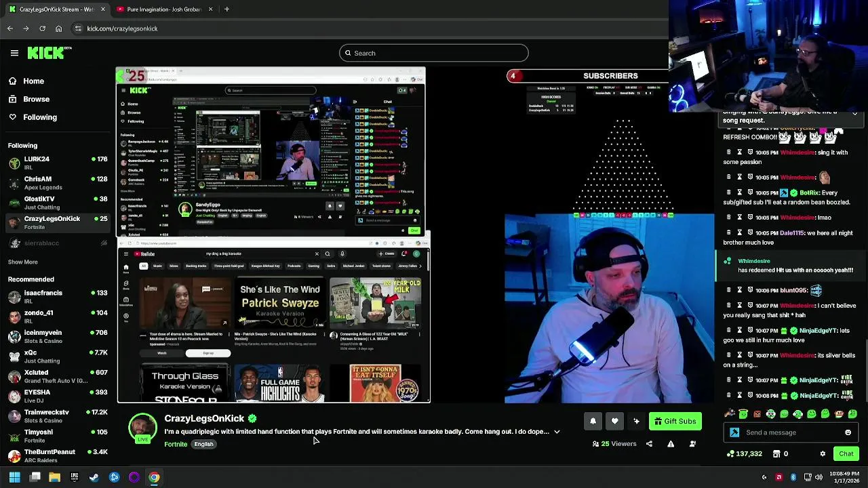Click the CrazyLegsOnKick channel name
The height and width of the screenshot is (488, 868).
[204, 418]
